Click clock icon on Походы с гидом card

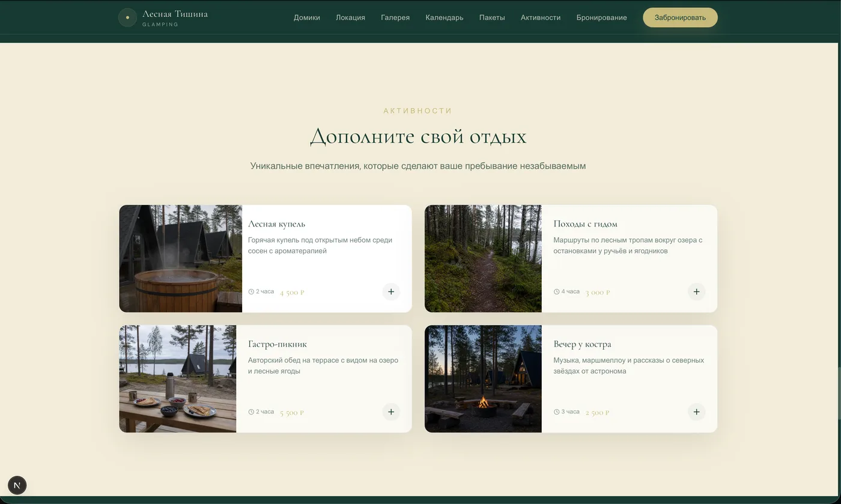tap(556, 292)
